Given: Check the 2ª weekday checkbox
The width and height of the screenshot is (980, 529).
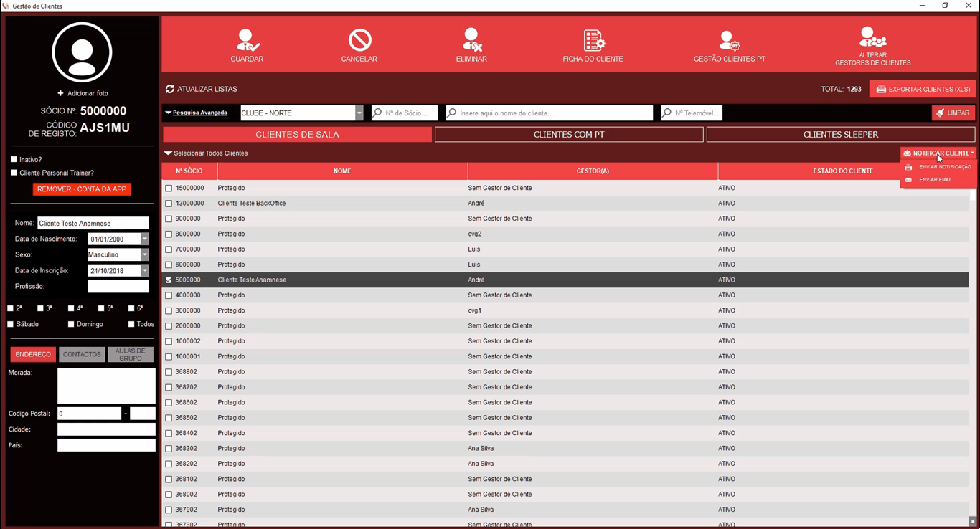Looking at the screenshot, I should [x=10, y=308].
